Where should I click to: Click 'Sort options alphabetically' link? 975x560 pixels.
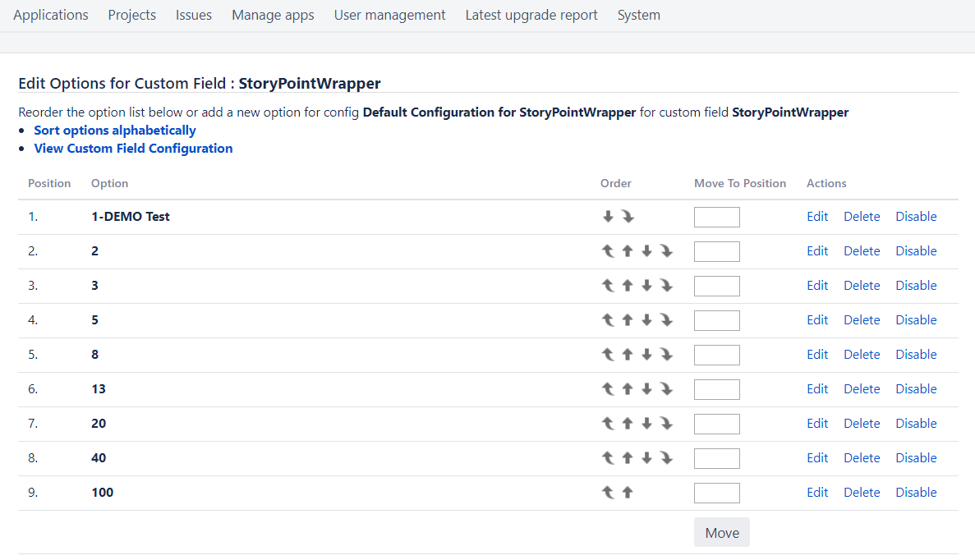point(115,131)
